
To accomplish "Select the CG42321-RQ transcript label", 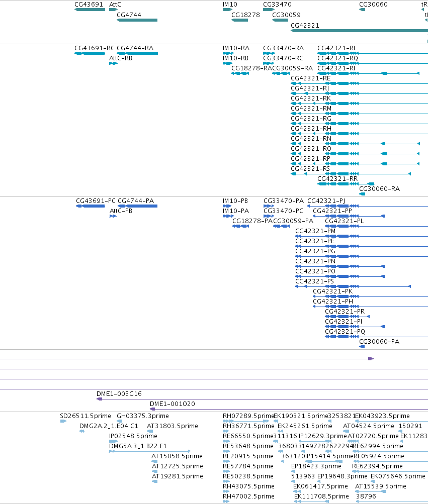I will [x=338, y=58].
